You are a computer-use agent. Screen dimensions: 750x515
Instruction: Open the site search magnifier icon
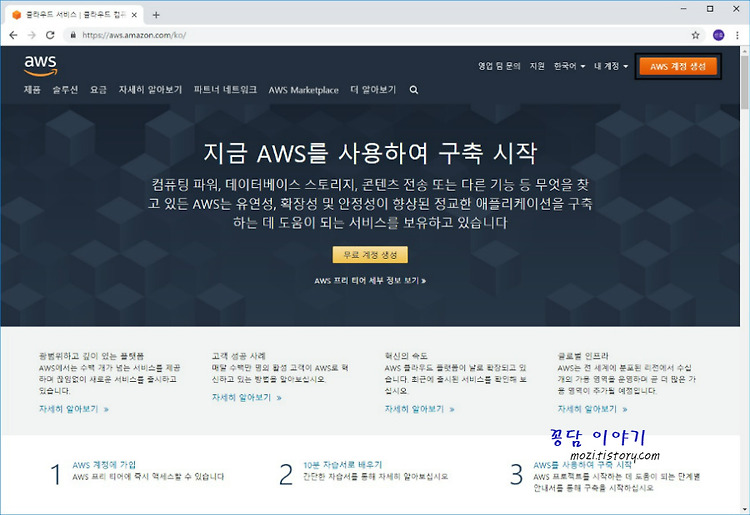pos(414,90)
